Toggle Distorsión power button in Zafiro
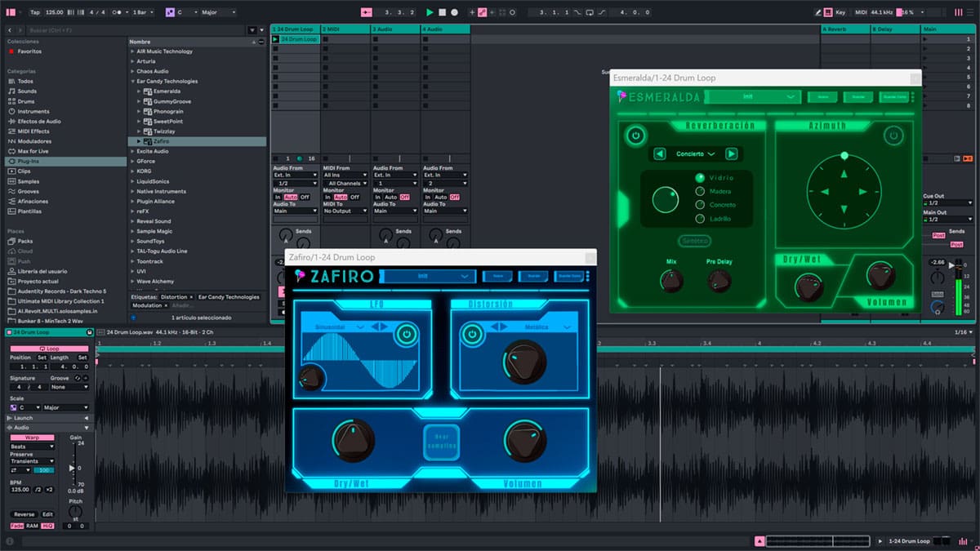This screenshot has width=980, height=551. click(x=471, y=333)
